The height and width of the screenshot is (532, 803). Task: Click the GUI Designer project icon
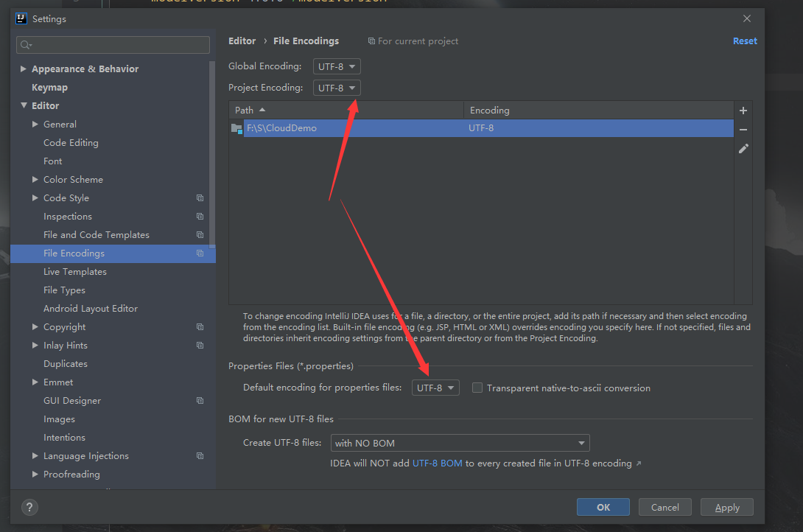click(x=200, y=401)
